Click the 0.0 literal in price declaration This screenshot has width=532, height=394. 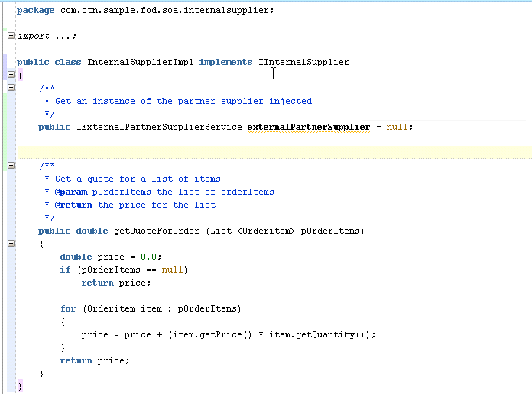coord(148,257)
